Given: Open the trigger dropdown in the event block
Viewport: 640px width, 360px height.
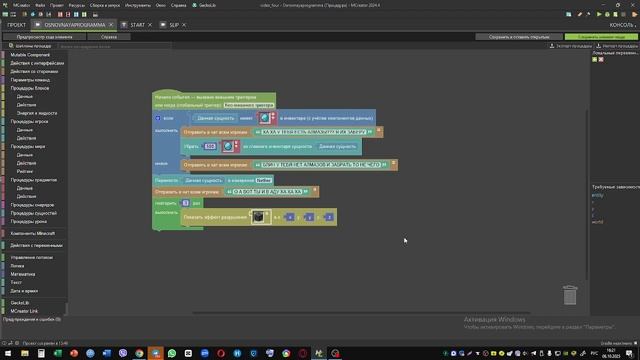Looking at the screenshot, I should click(x=249, y=105).
